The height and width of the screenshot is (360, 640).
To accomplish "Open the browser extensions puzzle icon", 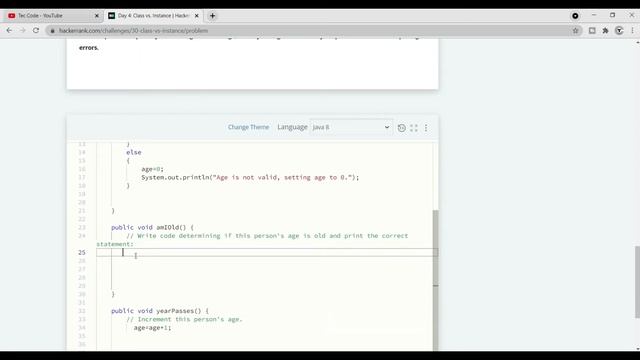I will click(605, 31).
